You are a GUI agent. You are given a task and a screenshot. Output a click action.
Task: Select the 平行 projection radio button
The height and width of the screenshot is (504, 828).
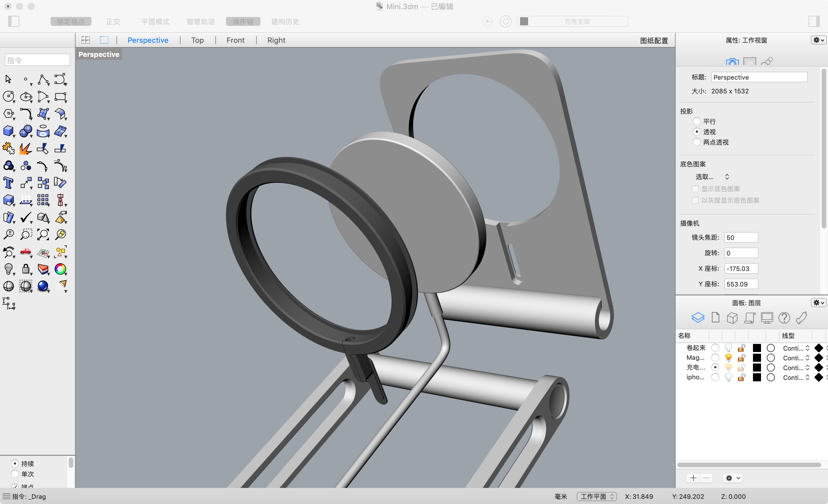pyautogui.click(x=697, y=121)
